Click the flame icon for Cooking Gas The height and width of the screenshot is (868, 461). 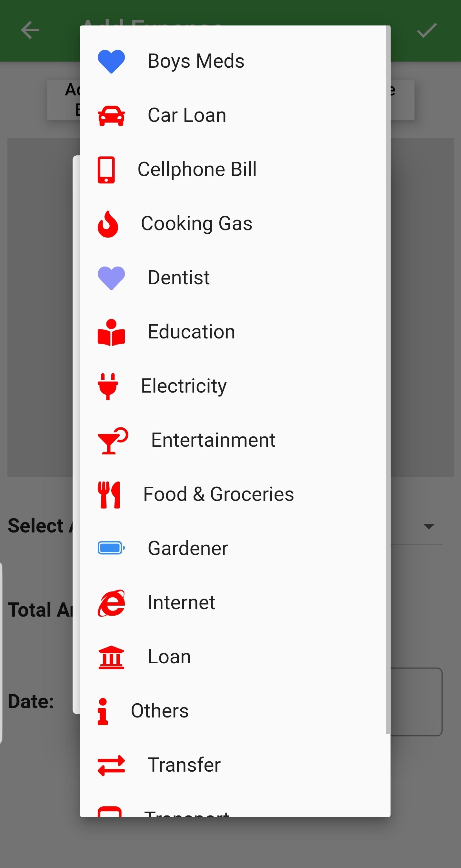pos(108,224)
